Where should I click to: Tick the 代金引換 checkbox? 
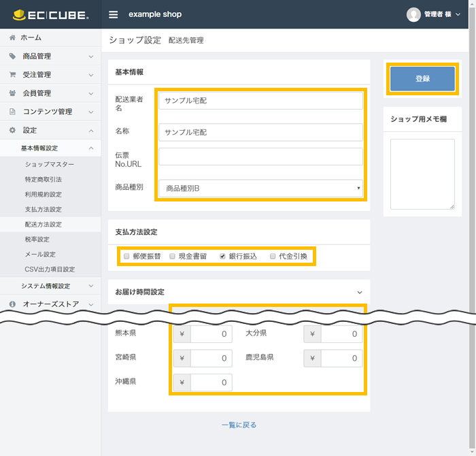click(x=273, y=257)
